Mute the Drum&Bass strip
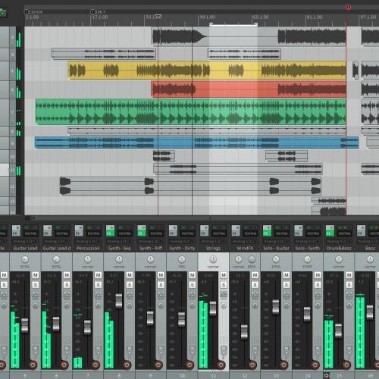The image size is (379, 379). point(349,275)
